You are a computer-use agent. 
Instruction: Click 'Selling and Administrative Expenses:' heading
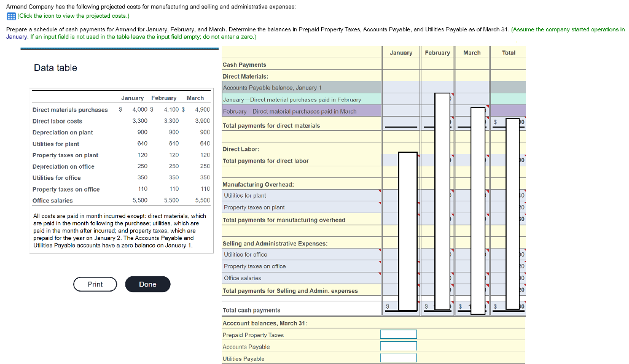[x=275, y=243]
